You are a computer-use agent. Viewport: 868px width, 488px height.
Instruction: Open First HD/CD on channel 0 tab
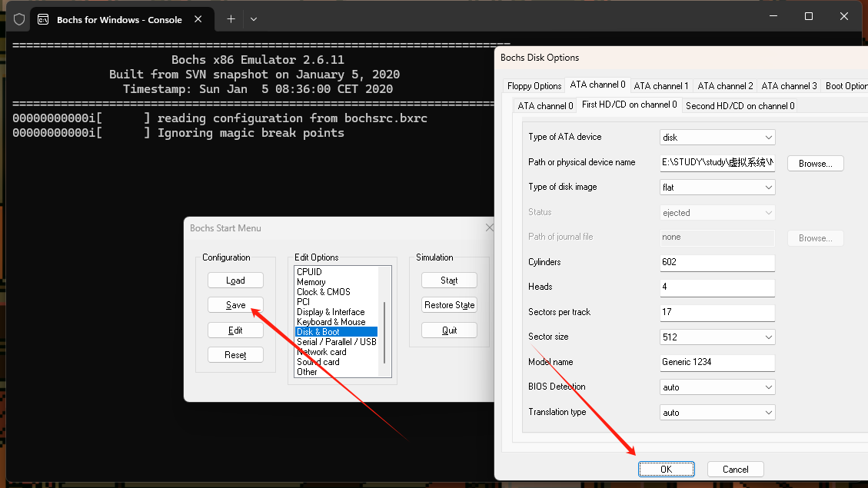(630, 105)
